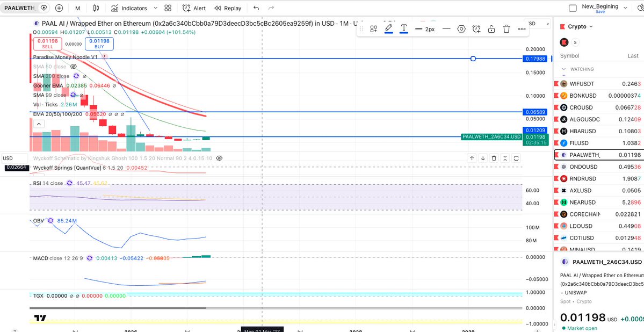
Task: Delete the Wyckoff pane
Action: [494, 158]
